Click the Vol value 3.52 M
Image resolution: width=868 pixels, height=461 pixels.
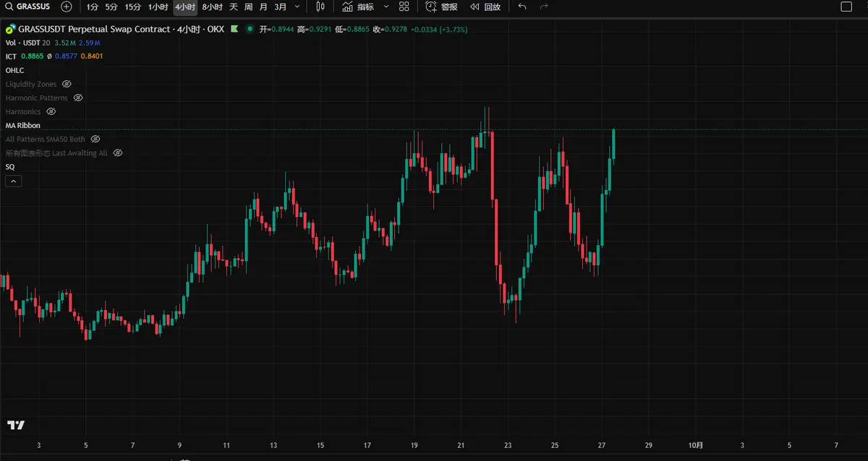(65, 43)
